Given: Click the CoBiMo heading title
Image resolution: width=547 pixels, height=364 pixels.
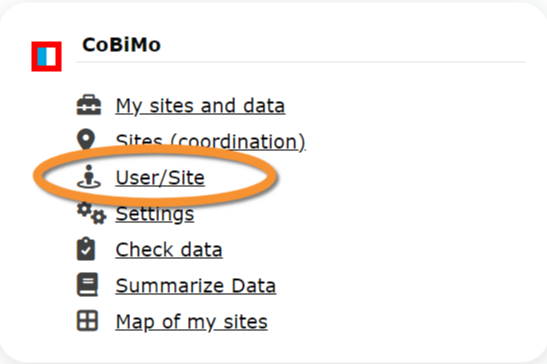Looking at the screenshot, I should (121, 45).
